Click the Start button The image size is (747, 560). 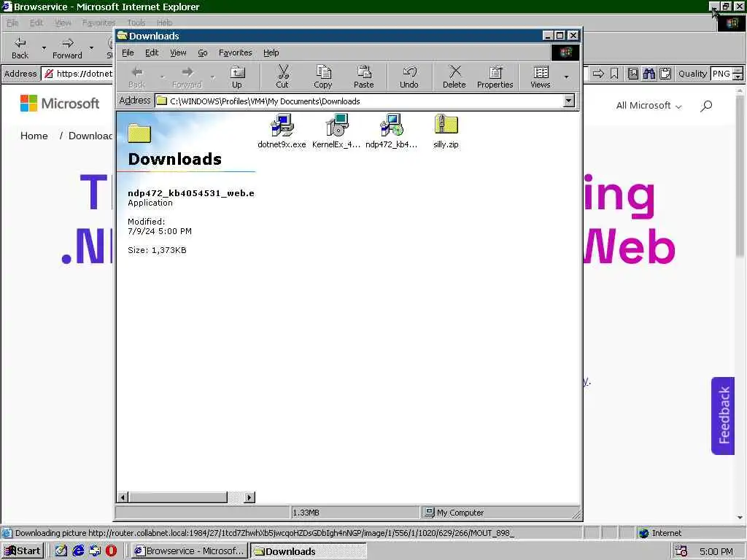pos(23,551)
